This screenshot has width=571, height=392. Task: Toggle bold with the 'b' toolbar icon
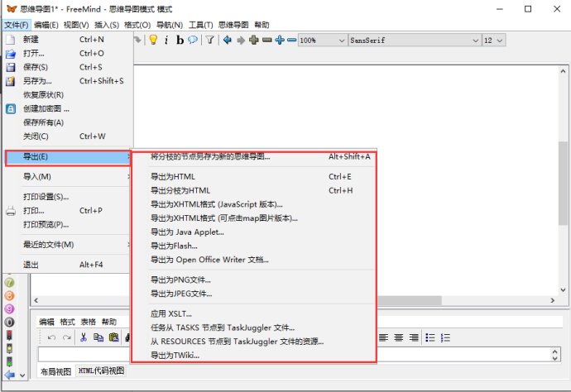[x=180, y=40]
